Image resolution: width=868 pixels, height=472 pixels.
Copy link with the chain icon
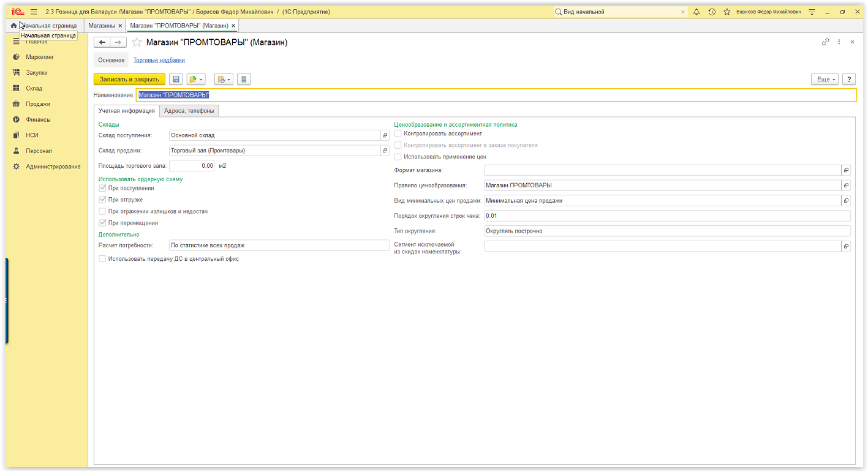825,42
